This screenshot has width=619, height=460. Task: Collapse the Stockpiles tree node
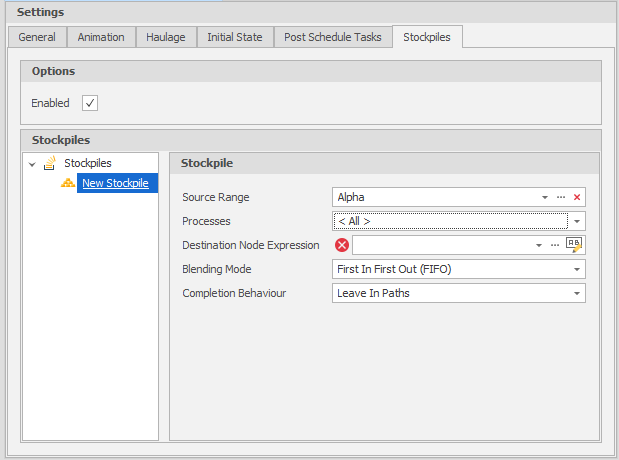[32, 164]
